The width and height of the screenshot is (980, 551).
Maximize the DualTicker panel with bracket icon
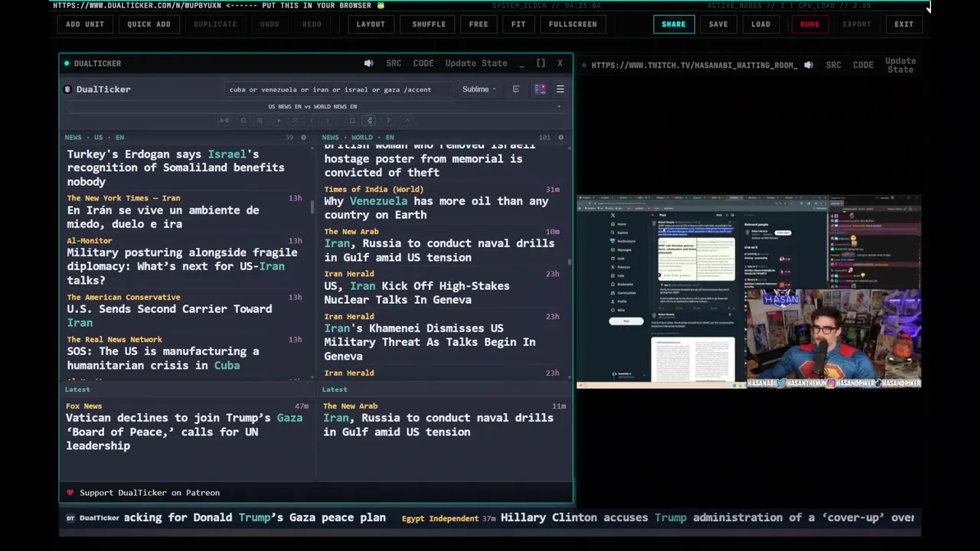(x=541, y=64)
